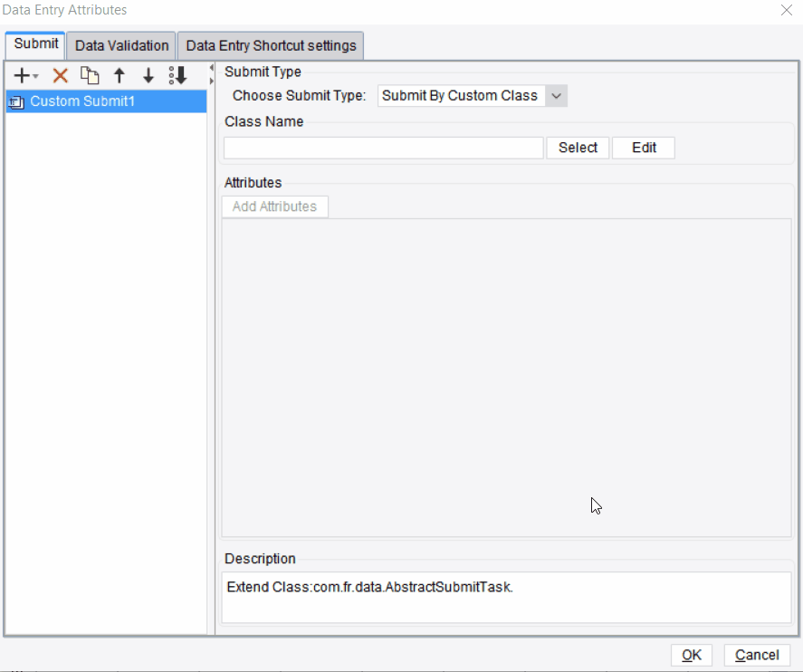Click the Edit button for Class Name
The image size is (803, 672).
coord(644,148)
